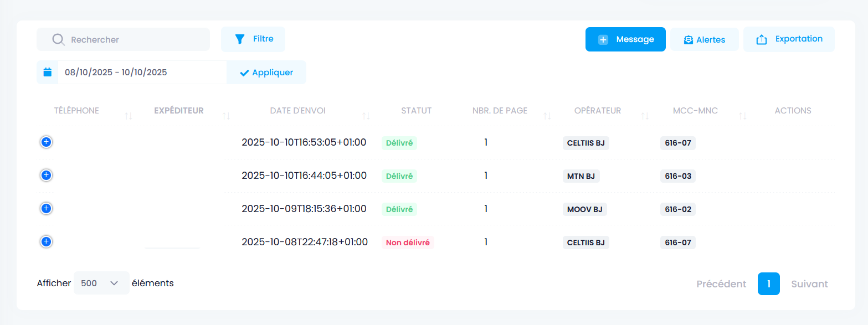This screenshot has width=868, height=325.
Task: Expand the MOOV BJ message row
Action: (47, 209)
